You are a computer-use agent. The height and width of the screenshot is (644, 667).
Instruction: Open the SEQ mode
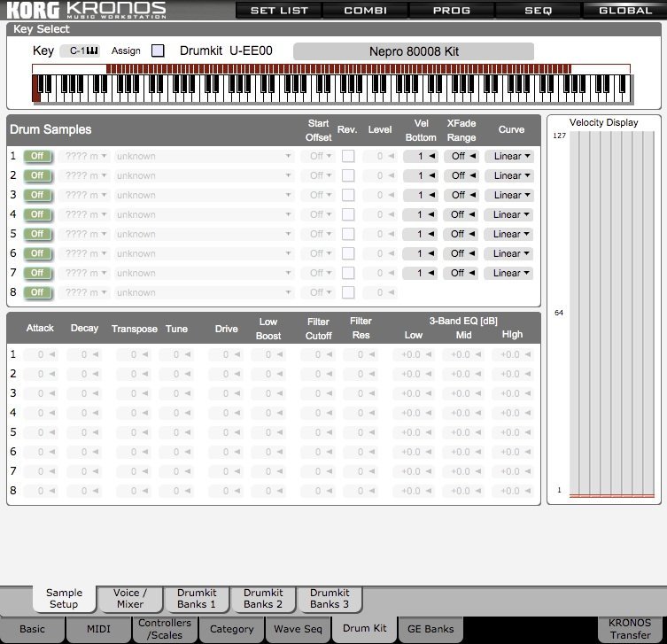pos(538,11)
